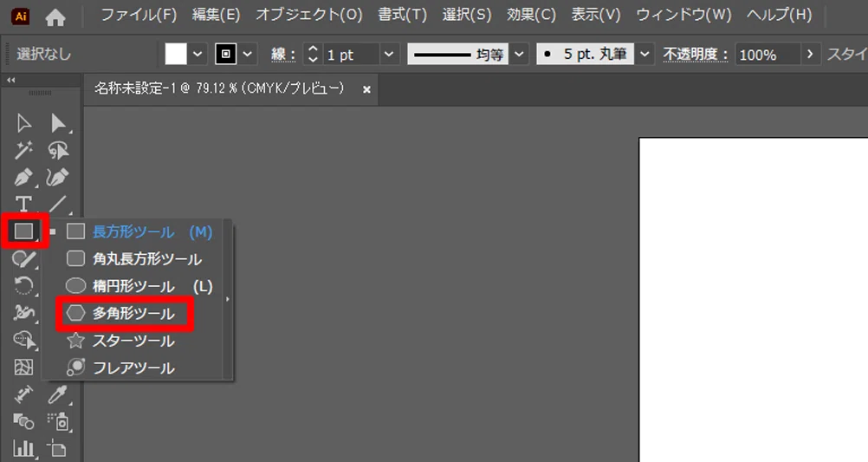Open the Home screen icon
This screenshot has width=868, height=462.
[55, 17]
